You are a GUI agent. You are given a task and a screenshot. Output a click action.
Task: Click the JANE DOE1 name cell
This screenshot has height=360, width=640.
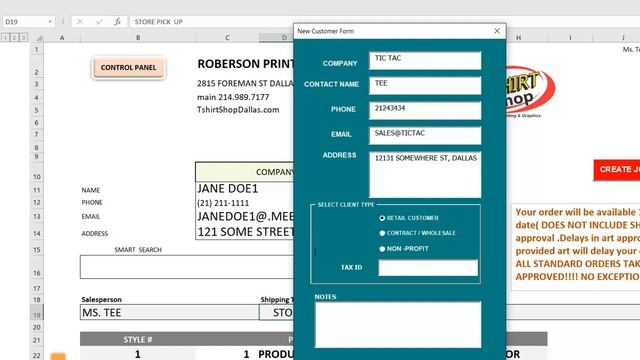tap(244, 189)
